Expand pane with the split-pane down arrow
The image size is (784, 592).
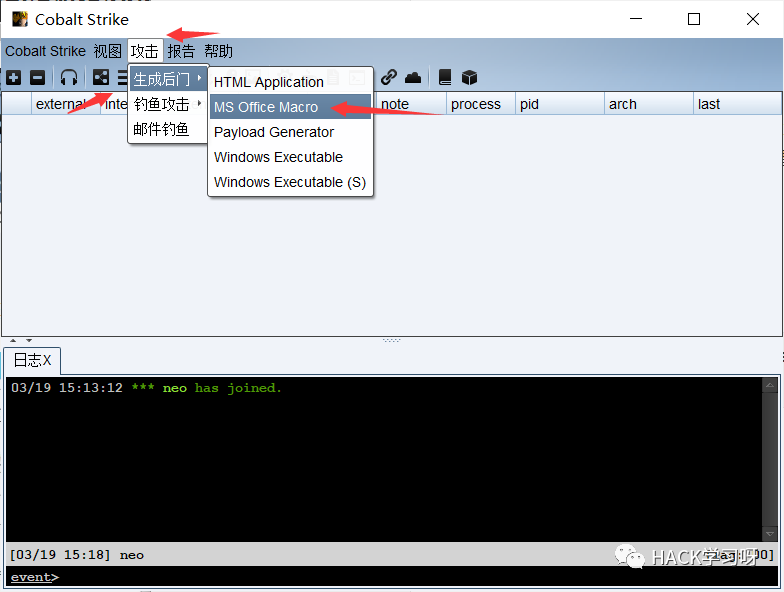(29, 340)
